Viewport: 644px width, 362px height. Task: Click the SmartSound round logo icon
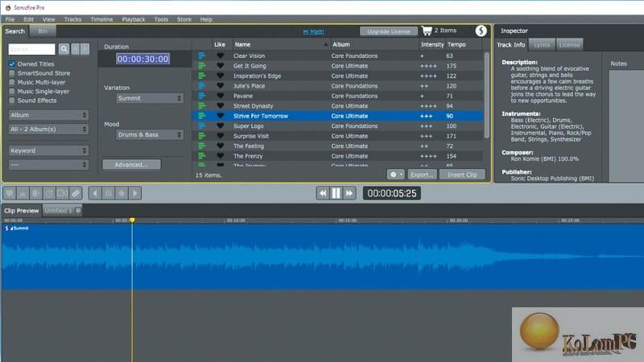click(481, 31)
